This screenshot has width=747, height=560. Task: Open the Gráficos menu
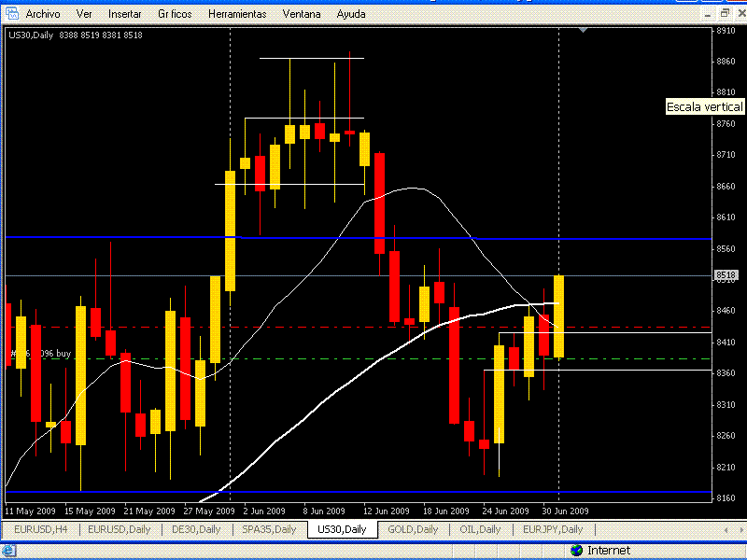[175, 14]
